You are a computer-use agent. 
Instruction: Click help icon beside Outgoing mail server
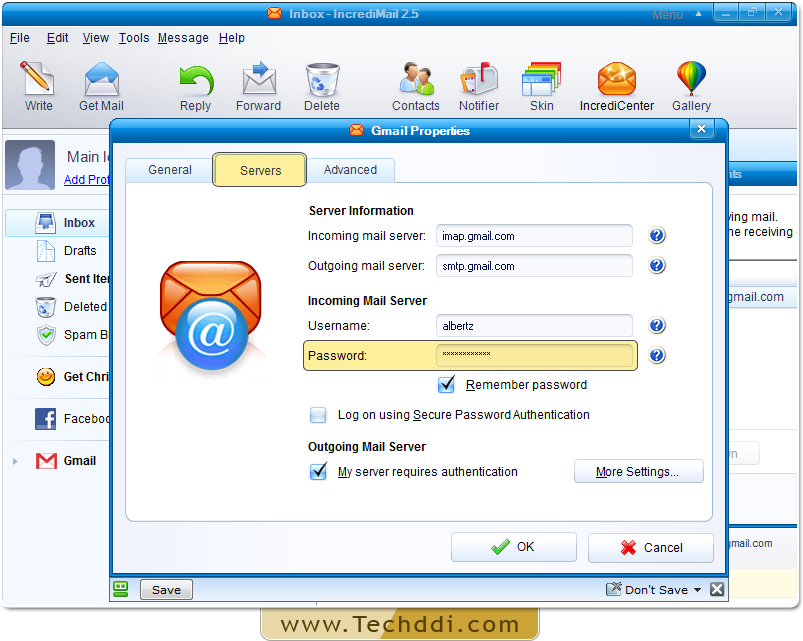pyautogui.click(x=657, y=266)
